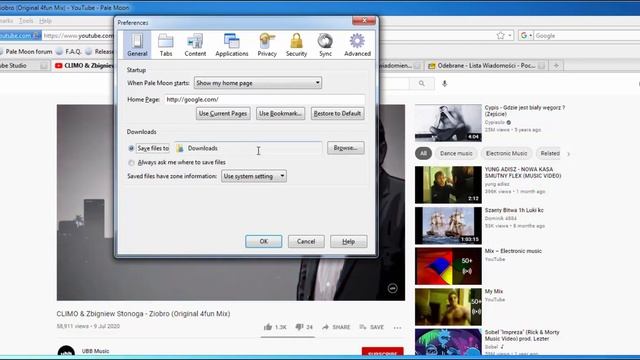Switch to the CLIMO & Zbigniew tab
This screenshot has height=360, width=640.
pos(84,65)
